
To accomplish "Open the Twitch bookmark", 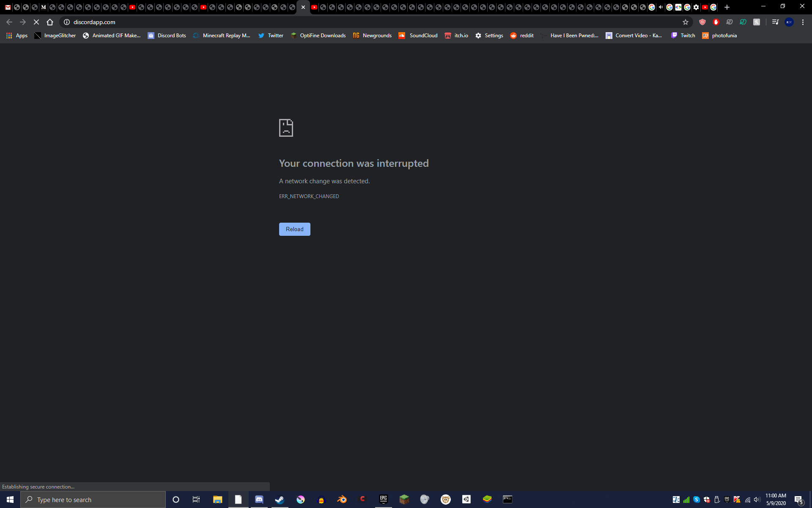I will (x=683, y=36).
